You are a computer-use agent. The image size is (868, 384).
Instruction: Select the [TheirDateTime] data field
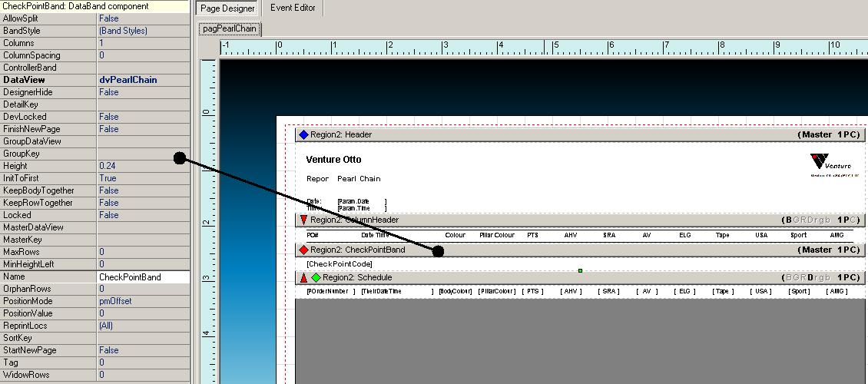[x=397, y=291]
